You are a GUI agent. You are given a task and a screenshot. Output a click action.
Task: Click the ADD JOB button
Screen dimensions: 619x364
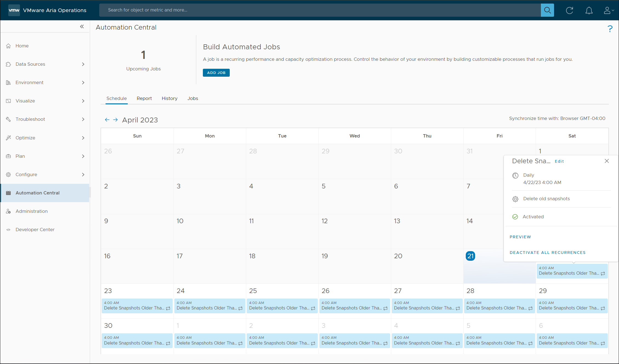[216, 73]
